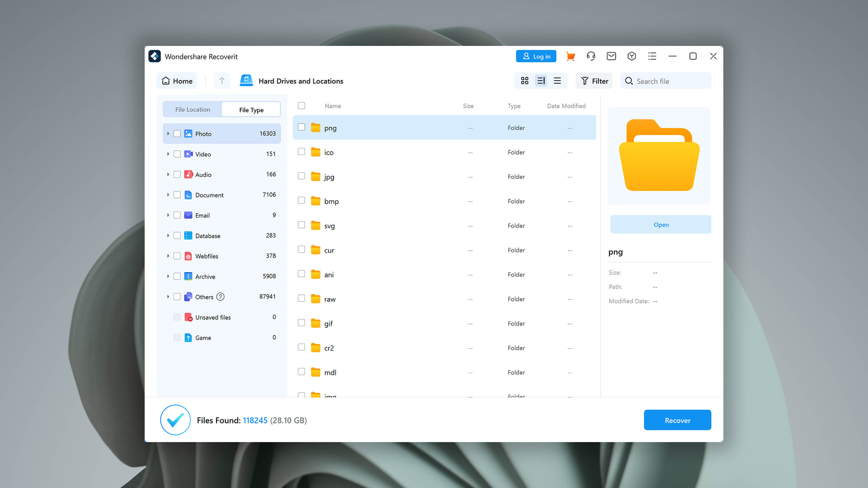Switch to grid thumbnail view
Image resolution: width=868 pixels, height=488 pixels.
tap(525, 81)
